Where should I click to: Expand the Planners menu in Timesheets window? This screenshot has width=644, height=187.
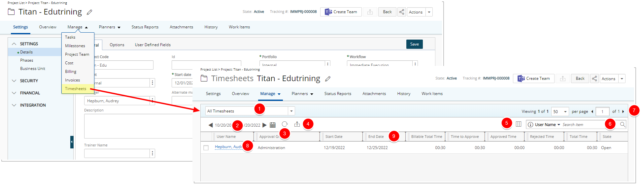[302, 94]
